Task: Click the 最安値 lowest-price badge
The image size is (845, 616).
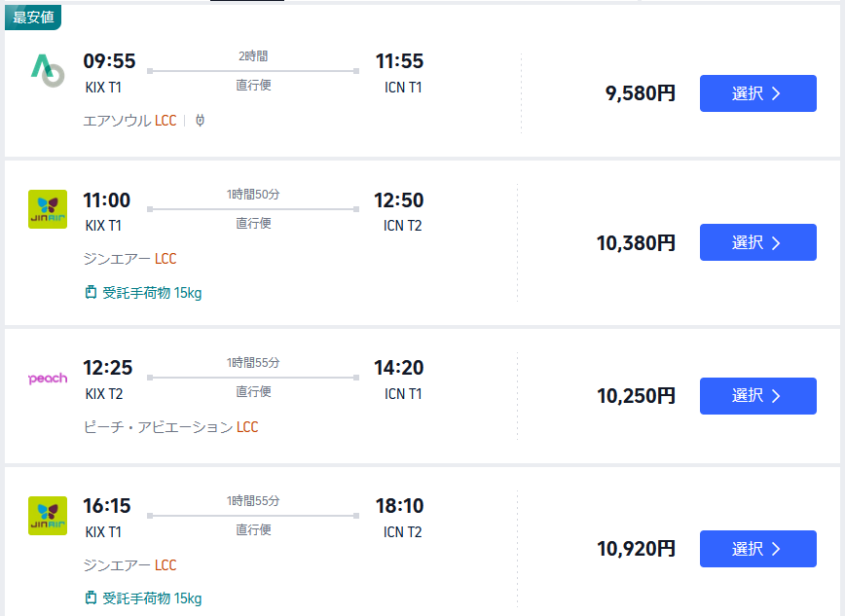Action: click(33, 18)
